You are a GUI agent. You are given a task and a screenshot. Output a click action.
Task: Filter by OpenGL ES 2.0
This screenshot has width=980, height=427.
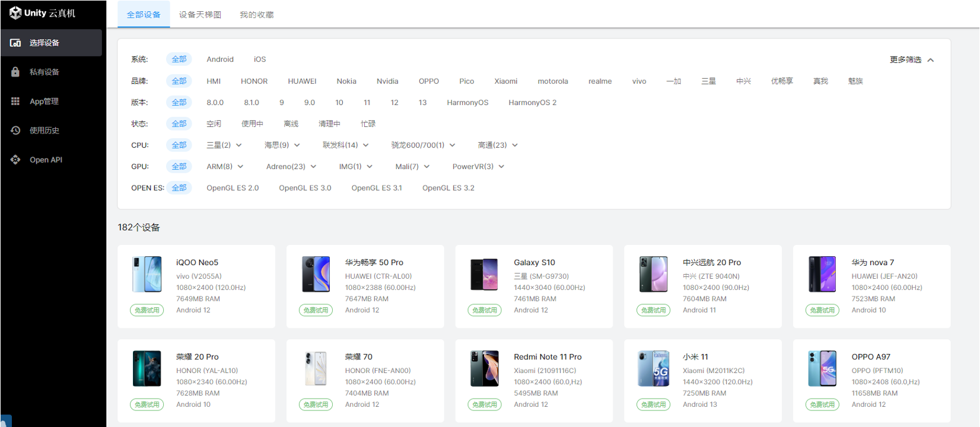[x=233, y=188]
